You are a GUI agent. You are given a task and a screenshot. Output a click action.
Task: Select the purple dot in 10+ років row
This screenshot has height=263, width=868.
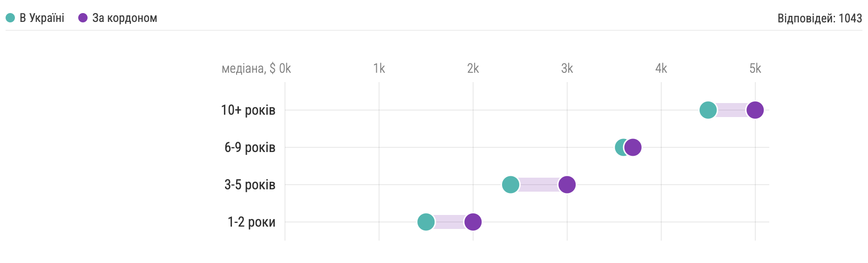click(755, 110)
